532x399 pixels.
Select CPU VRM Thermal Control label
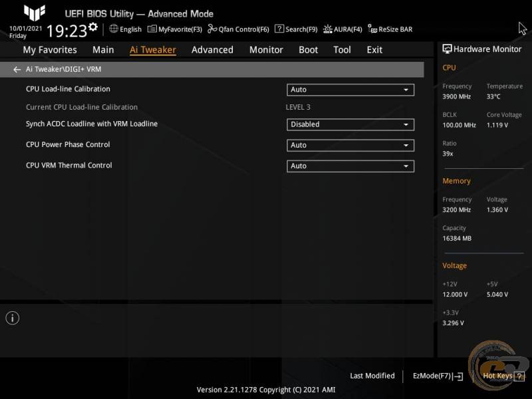(69, 166)
